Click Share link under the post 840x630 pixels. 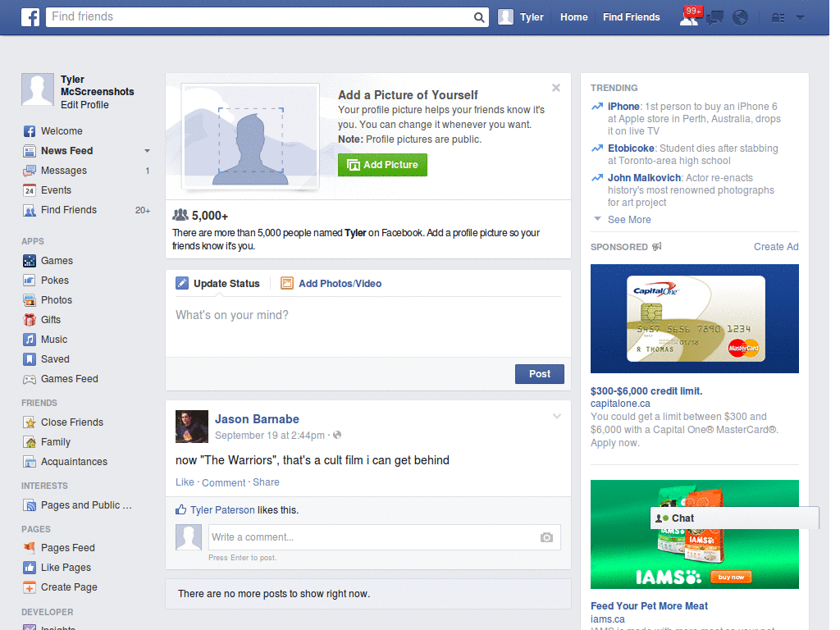pyautogui.click(x=267, y=482)
